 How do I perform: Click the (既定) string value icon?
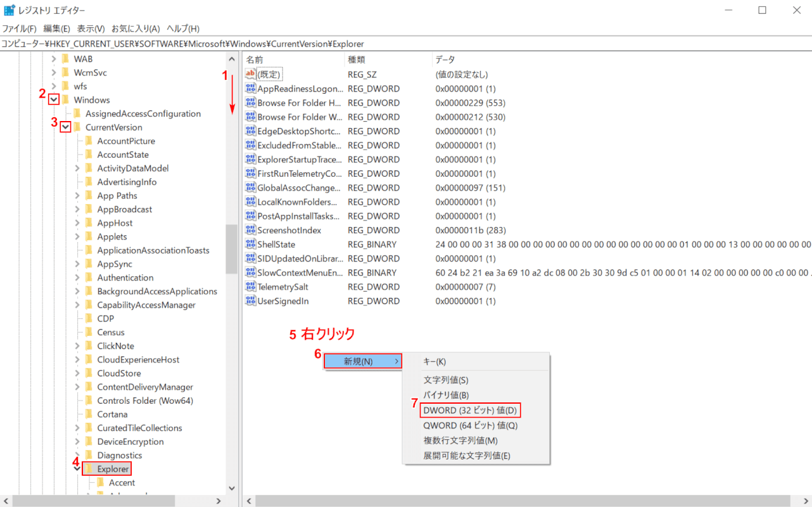pos(250,74)
